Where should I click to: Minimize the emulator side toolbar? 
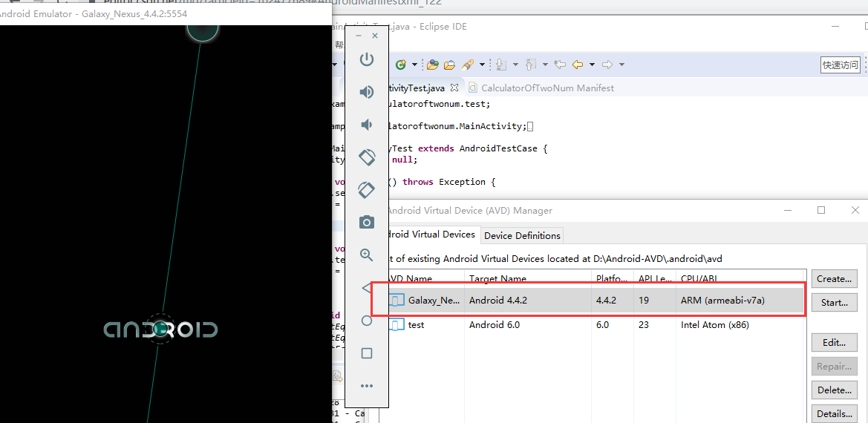[x=359, y=36]
